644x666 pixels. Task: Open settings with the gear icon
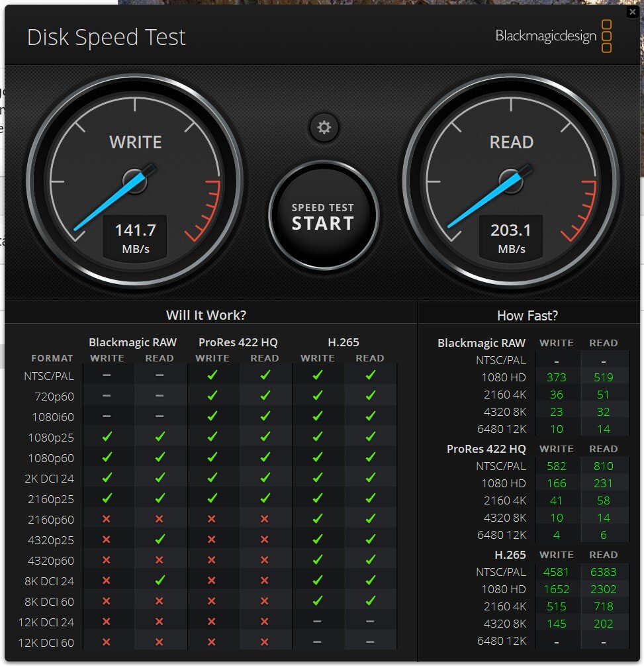click(x=324, y=127)
